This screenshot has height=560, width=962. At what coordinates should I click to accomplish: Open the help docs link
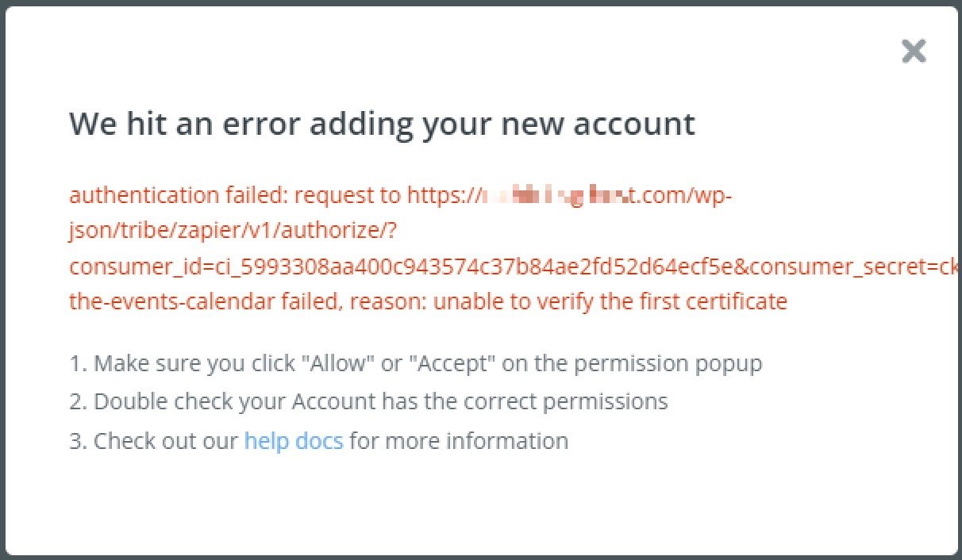[294, 440]
